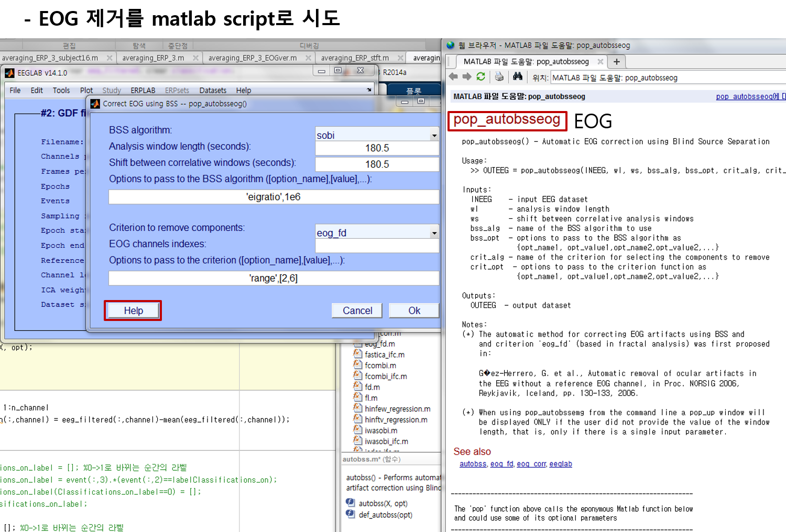Select iwasobi.m file icon

358,430
